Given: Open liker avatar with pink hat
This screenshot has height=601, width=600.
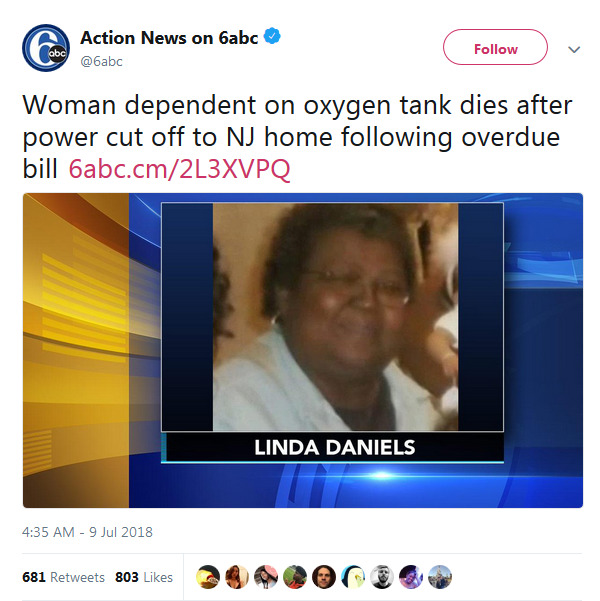Looking at the screenshot, I should click(266, 577).
